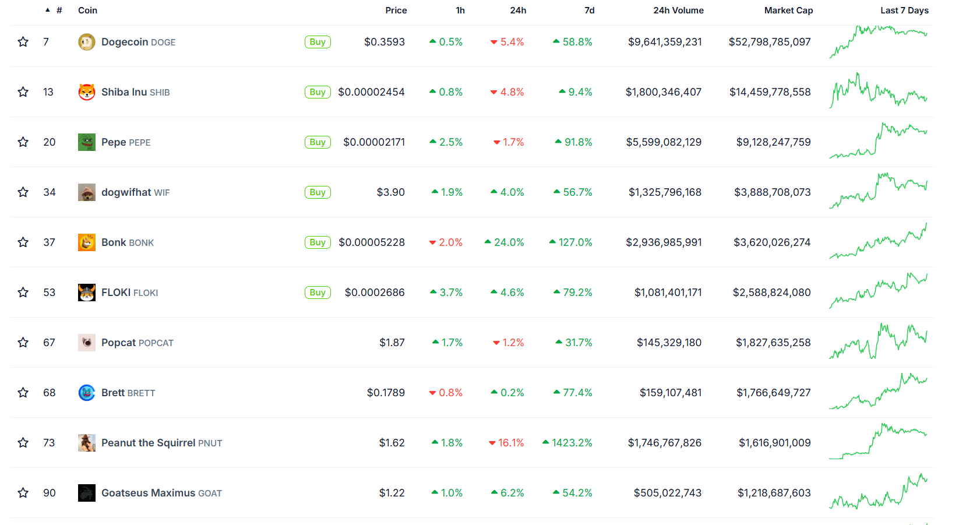This screenshot has height=525, width=980.
Task: Click Buy button for FLOKI
Action: pos(318,293)
